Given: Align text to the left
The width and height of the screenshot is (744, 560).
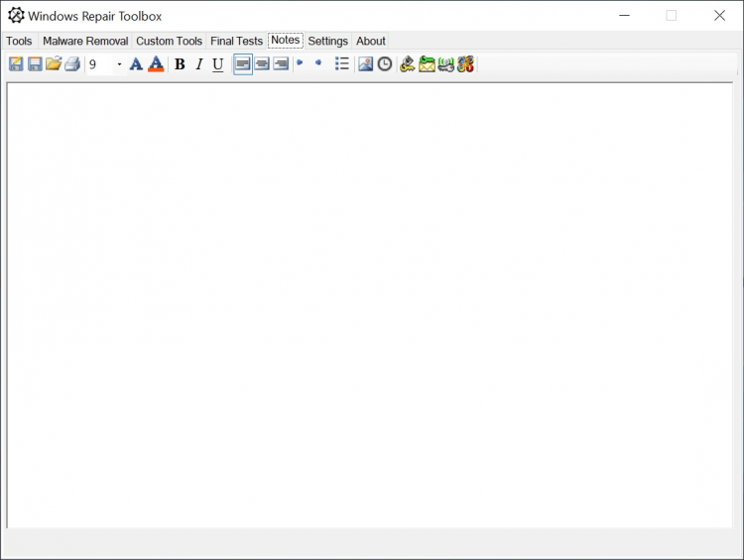Looking at the screenshot, I should click(x=243, y=64).
